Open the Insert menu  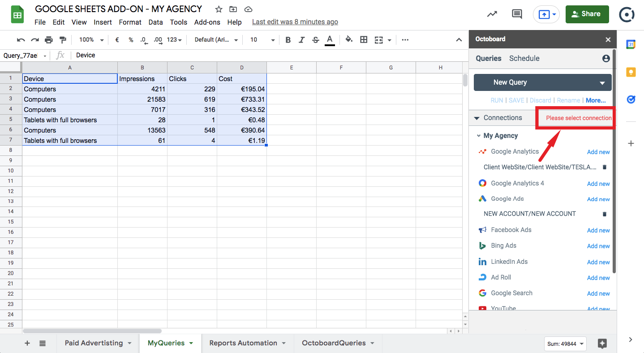pyautogui.click(x=103, y=22)
